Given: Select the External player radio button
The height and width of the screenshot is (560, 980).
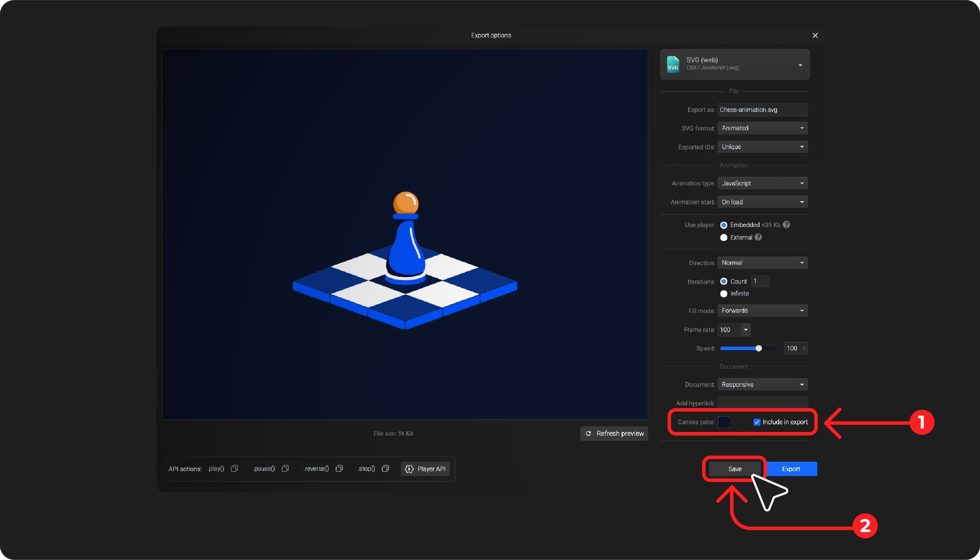Looking at the screenshot, I should click(724, 238).
